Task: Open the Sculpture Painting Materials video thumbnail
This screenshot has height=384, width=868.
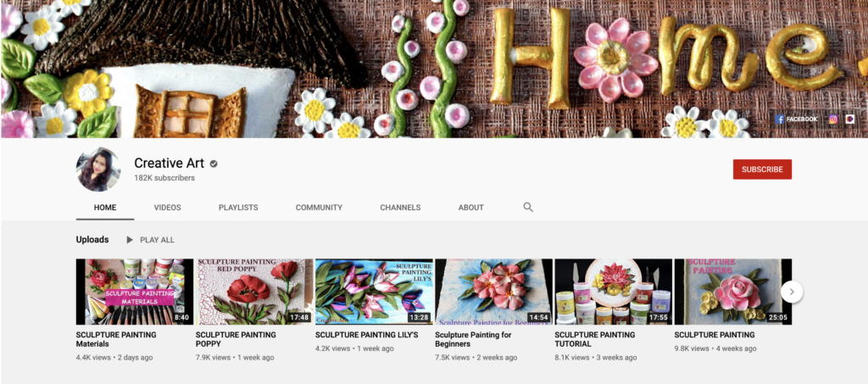Action: point(135,292)
